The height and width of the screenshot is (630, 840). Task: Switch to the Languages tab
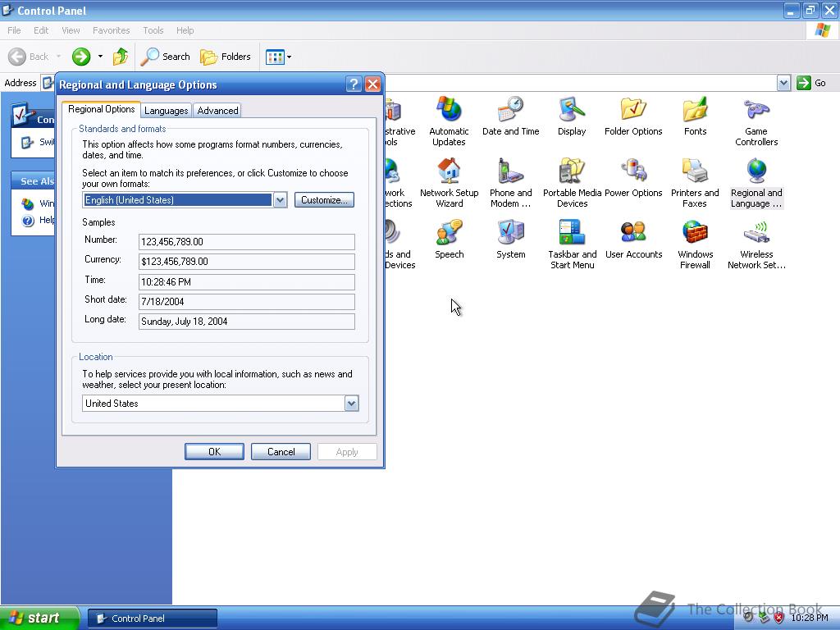pyautogui.click(x=166, y=111)
